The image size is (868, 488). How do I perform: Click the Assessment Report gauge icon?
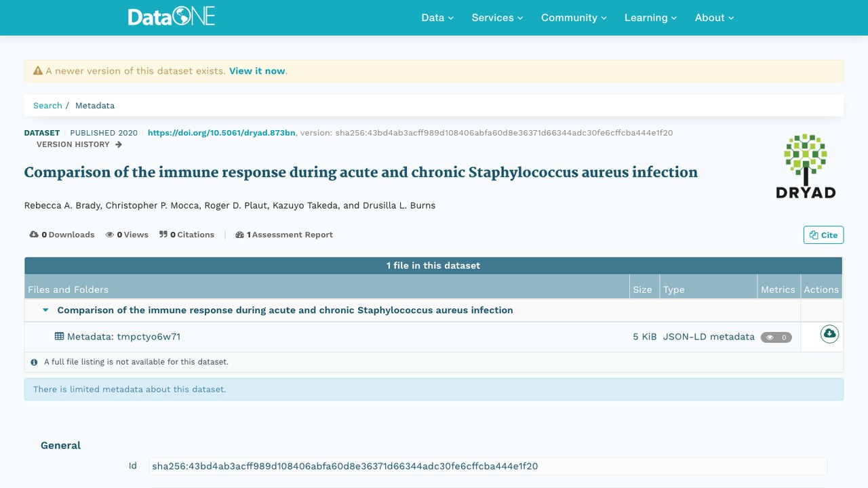coord(239,235)
